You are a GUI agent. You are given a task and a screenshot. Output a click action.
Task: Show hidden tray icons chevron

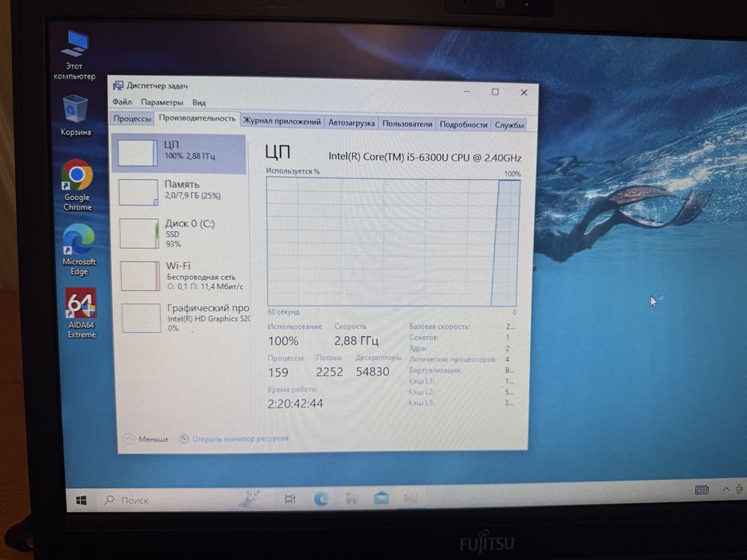725,489
